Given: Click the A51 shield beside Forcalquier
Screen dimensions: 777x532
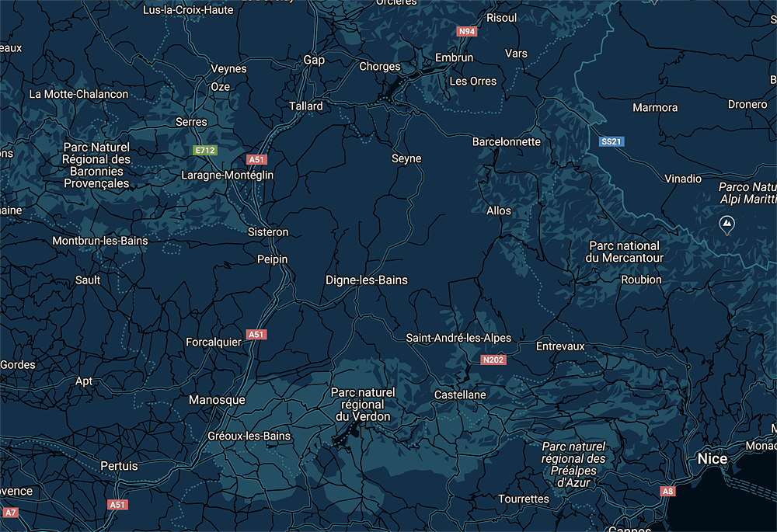Looking at the screenshot, I should pyautogui.click(x=256, y=334).
